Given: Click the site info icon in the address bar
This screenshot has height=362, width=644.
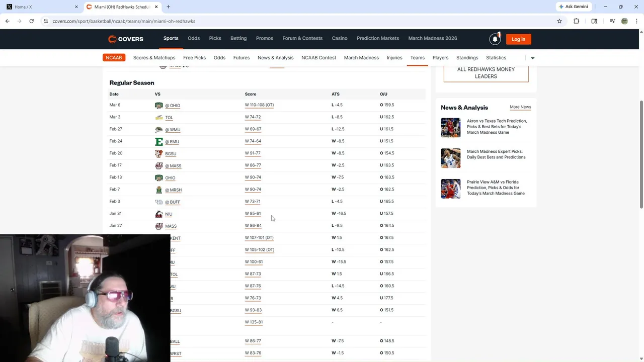Looking at the screenshot, I should [x=46, y=21].
